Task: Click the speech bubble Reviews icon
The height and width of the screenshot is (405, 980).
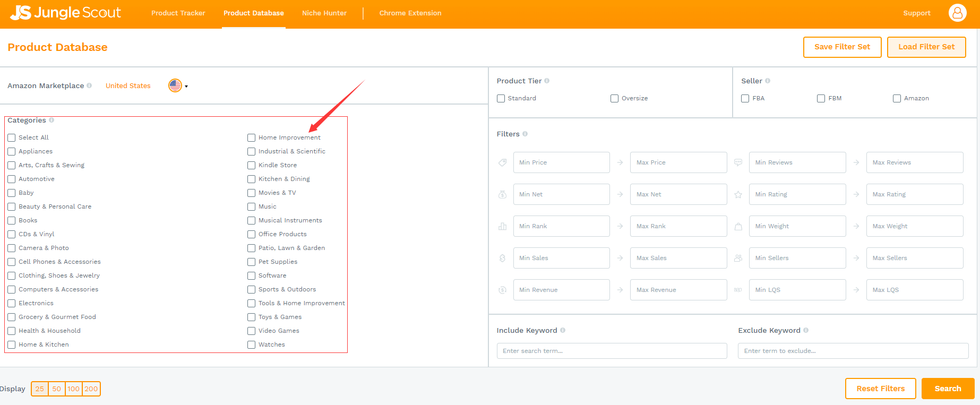Action: 738,162
